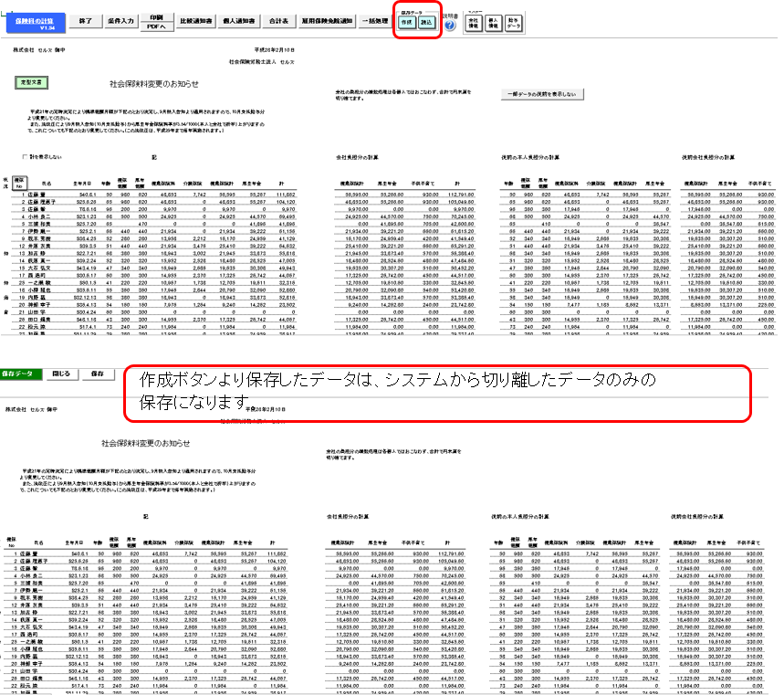This screenshot has width=784, height=695.
Task: Click the 健保No header button in the table
Action: point(19,183)
